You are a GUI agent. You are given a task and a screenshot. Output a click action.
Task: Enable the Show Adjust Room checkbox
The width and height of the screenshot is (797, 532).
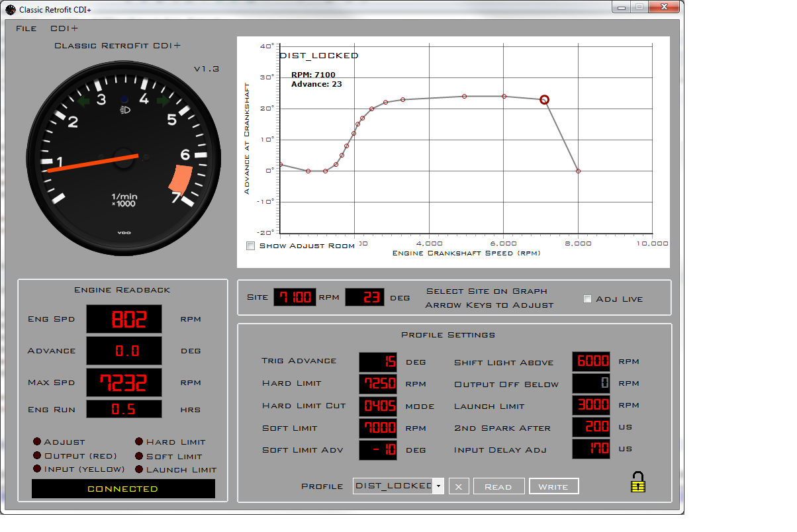(x=251, y=246)
